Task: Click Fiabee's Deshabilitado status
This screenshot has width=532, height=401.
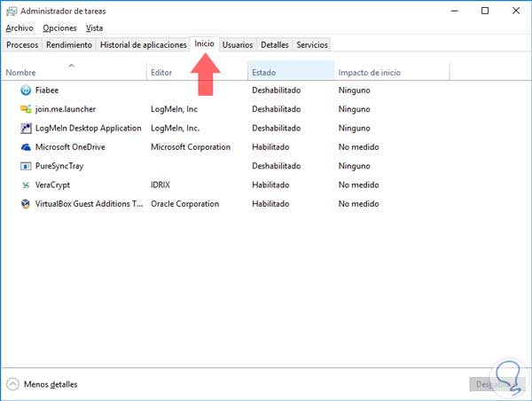Action: click(276, 90)
